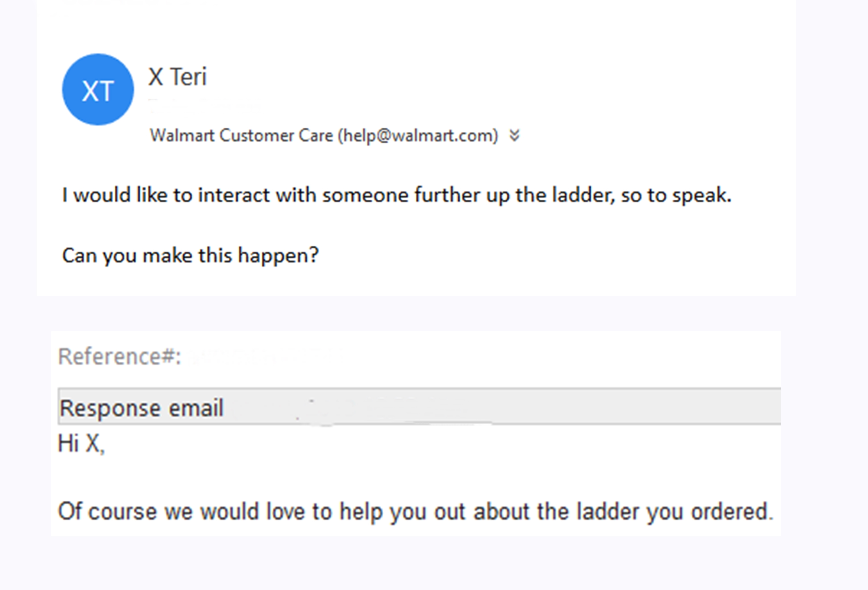Viewport: 868px width, 590px height.
Task: Click the blue XT avatar circle
Action: tap(98, 90)
